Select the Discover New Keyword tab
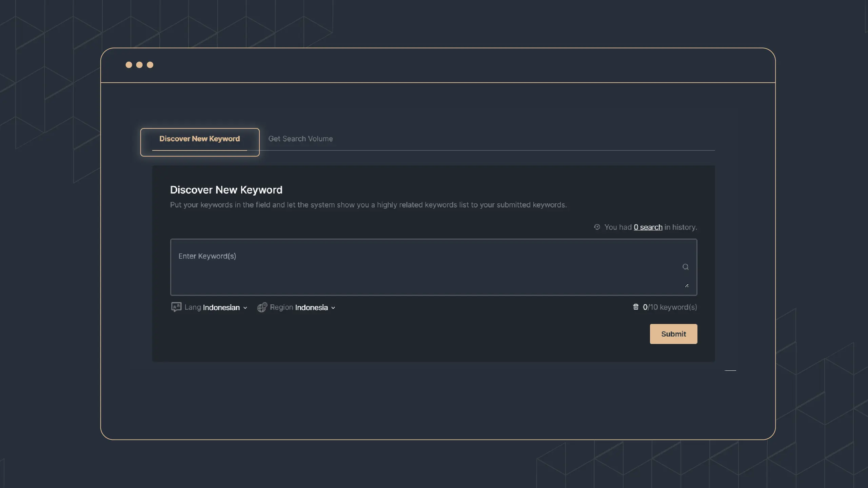Viewport: 868px width, 488px height. click(199, 138)
